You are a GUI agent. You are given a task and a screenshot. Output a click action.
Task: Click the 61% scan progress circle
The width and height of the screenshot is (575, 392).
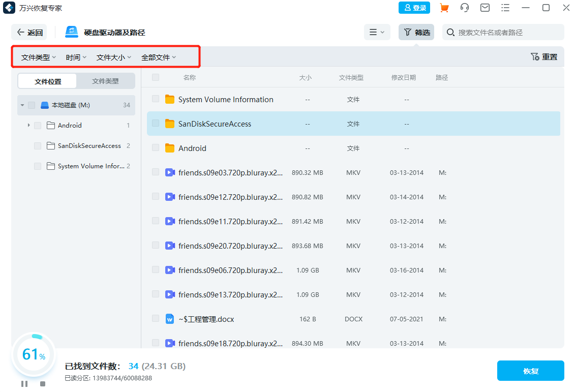(x=33, y=355)
